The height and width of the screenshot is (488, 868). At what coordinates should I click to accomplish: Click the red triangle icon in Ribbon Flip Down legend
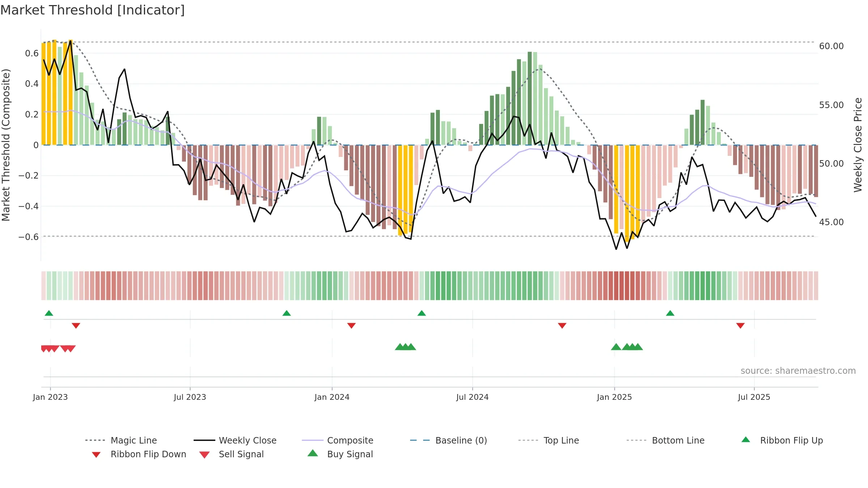pos(96,455)
